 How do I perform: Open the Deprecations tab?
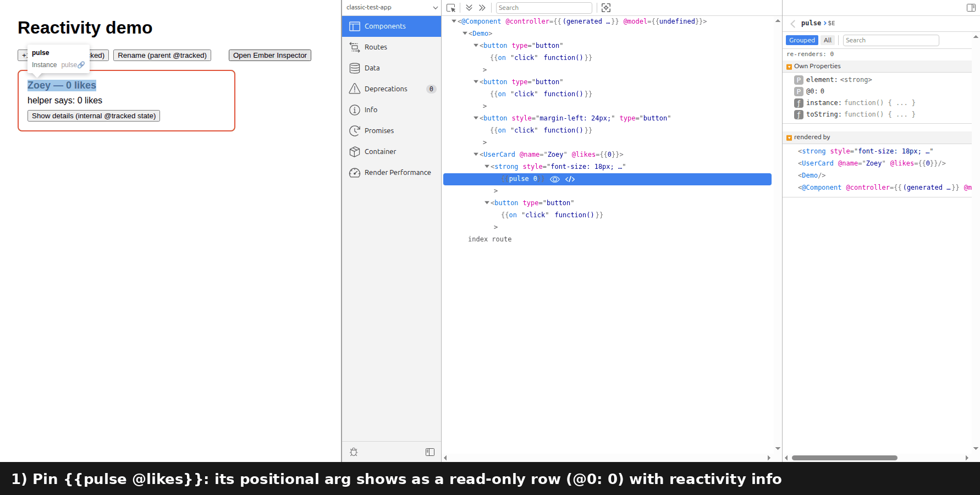(x=392, y=89)
